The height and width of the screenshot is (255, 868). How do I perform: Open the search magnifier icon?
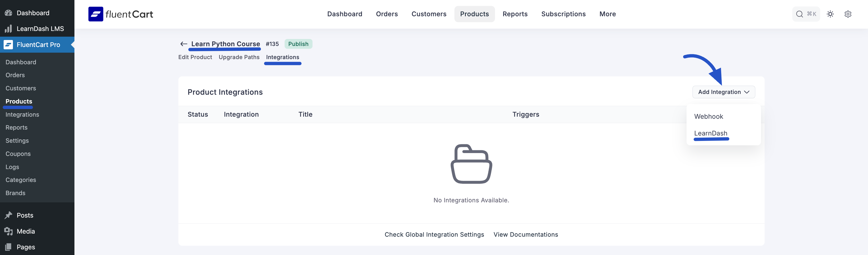[799, 14]
